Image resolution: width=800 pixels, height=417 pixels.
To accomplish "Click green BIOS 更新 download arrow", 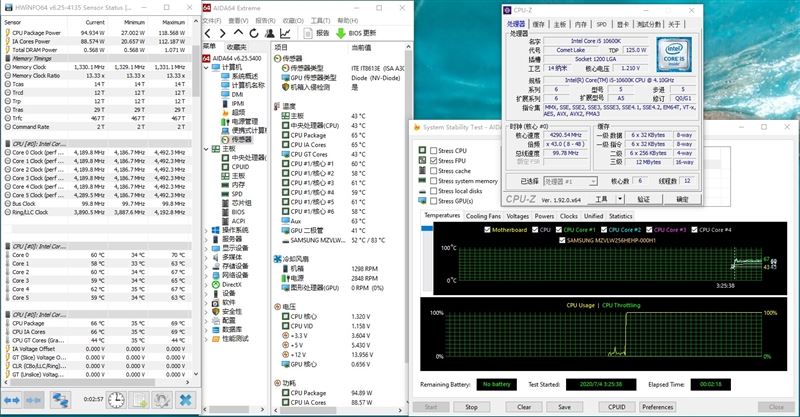I will (x=341, y=33).
